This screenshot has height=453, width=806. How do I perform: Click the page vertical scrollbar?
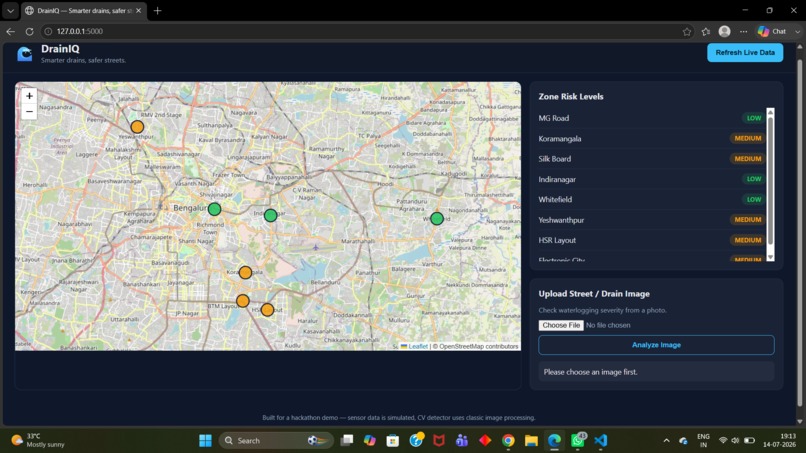point(799,234)
